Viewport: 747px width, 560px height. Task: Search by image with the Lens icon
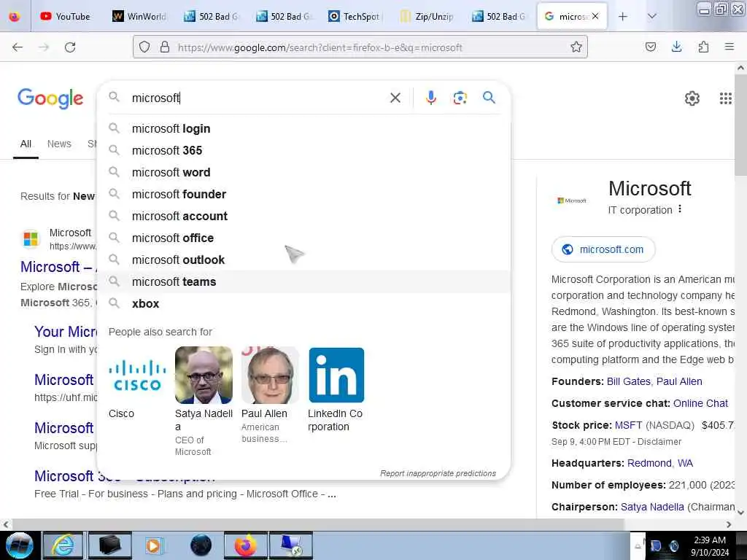460,98
